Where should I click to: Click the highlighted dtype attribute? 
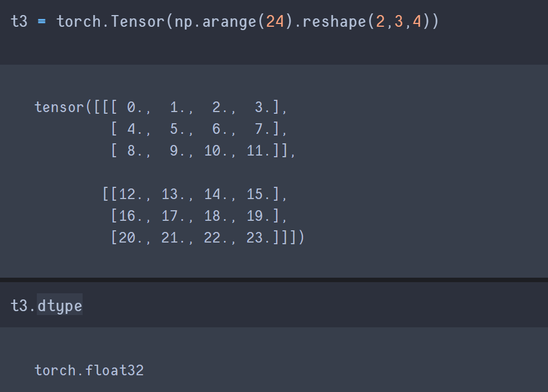[x=60, y=305]
